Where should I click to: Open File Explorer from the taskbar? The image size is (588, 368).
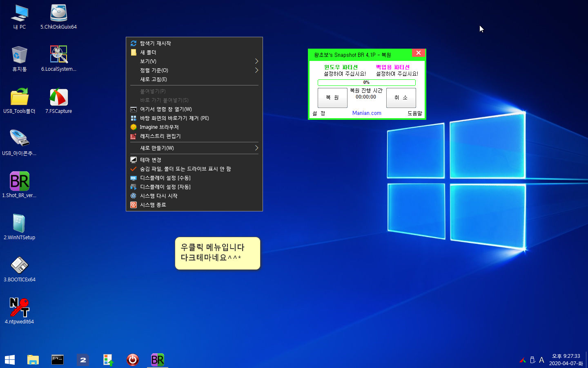[x=33, y=360]
